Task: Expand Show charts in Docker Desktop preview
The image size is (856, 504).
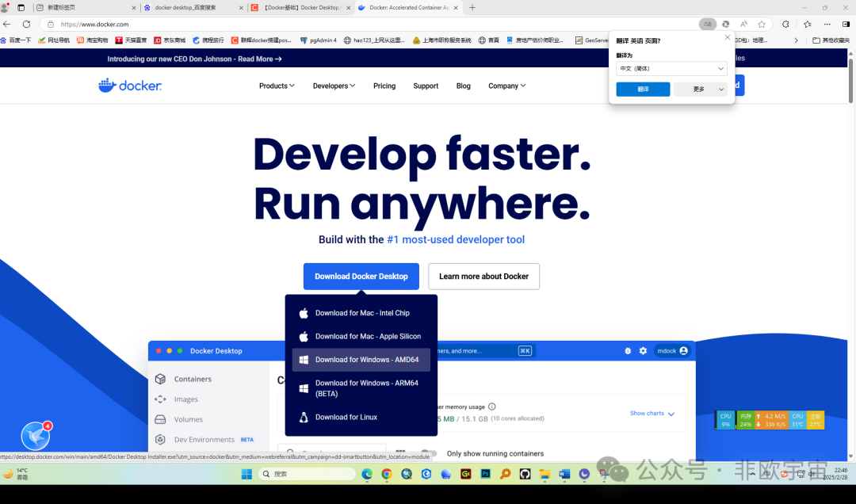Action: click(x=652, y=414)
